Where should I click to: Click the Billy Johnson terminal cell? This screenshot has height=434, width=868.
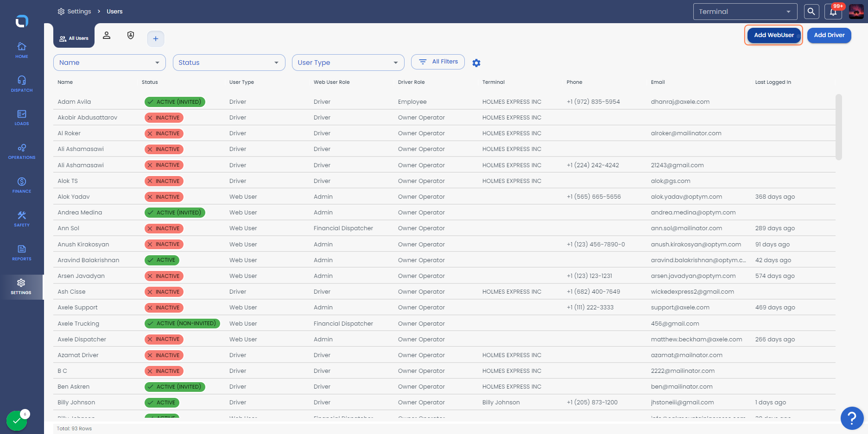501,403
